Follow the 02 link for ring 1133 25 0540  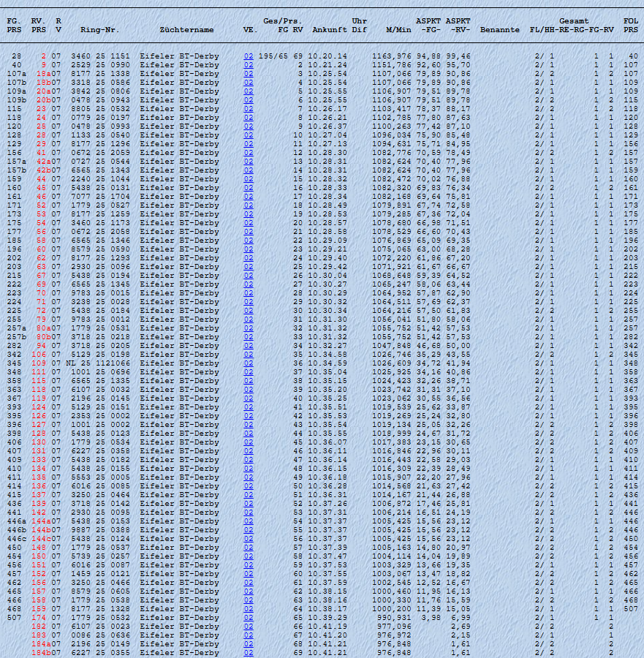pos(249,135)
